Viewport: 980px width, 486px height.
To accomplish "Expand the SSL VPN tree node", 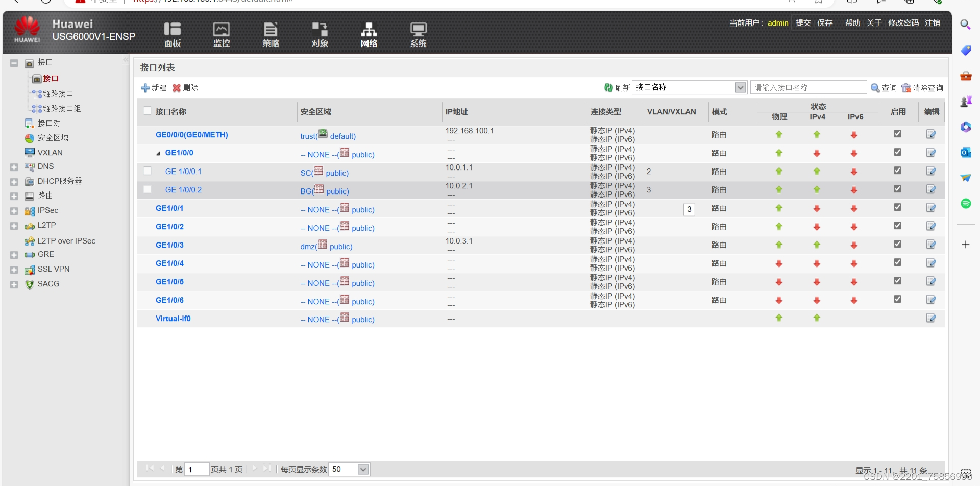I will point(14,270).
